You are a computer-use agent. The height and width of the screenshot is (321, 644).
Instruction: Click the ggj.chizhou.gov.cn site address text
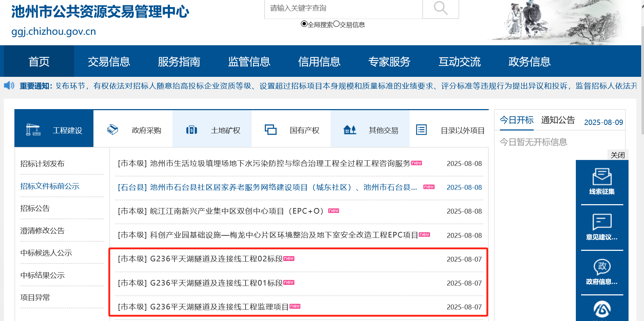click(54, 31)
